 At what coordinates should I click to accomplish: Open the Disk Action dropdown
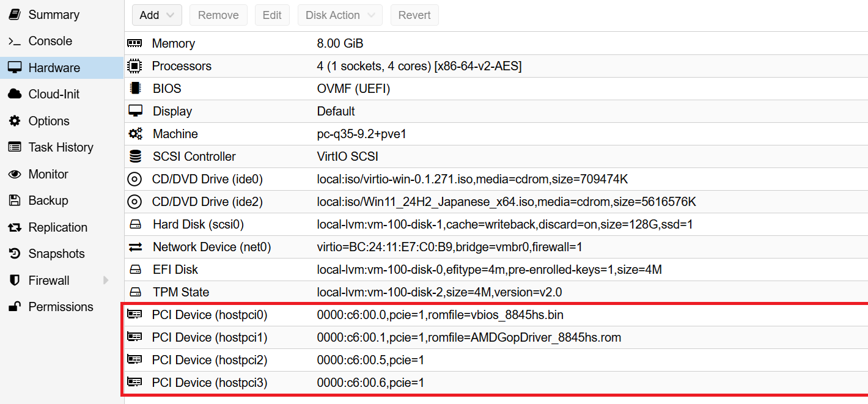[x=340, y=15]
